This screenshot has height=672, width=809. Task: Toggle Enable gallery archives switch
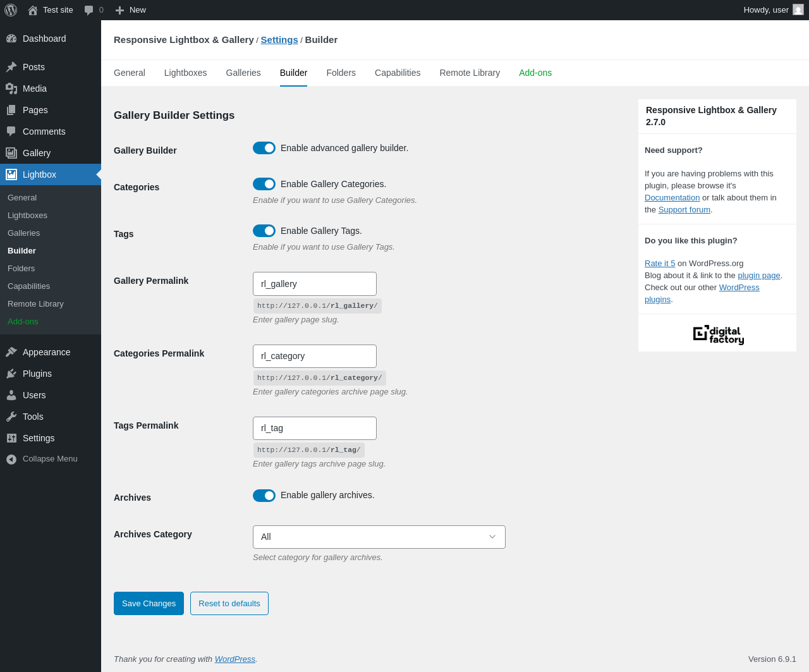pos(264,495)
